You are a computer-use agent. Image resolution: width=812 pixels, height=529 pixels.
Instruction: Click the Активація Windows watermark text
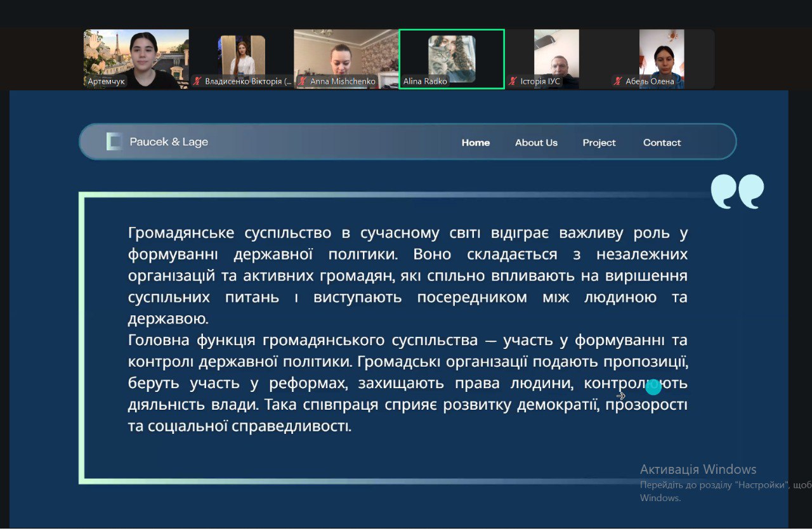click(x=698, y=469)
